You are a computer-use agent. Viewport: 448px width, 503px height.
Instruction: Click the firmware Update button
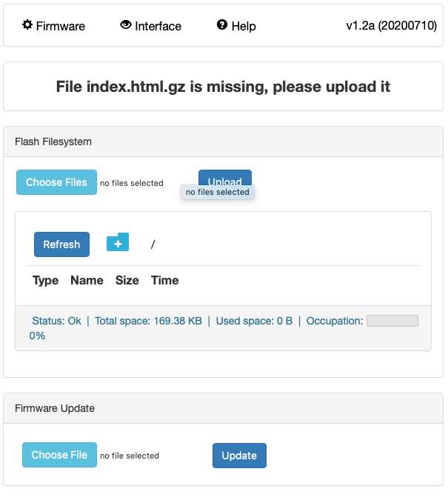pos(239,456)
